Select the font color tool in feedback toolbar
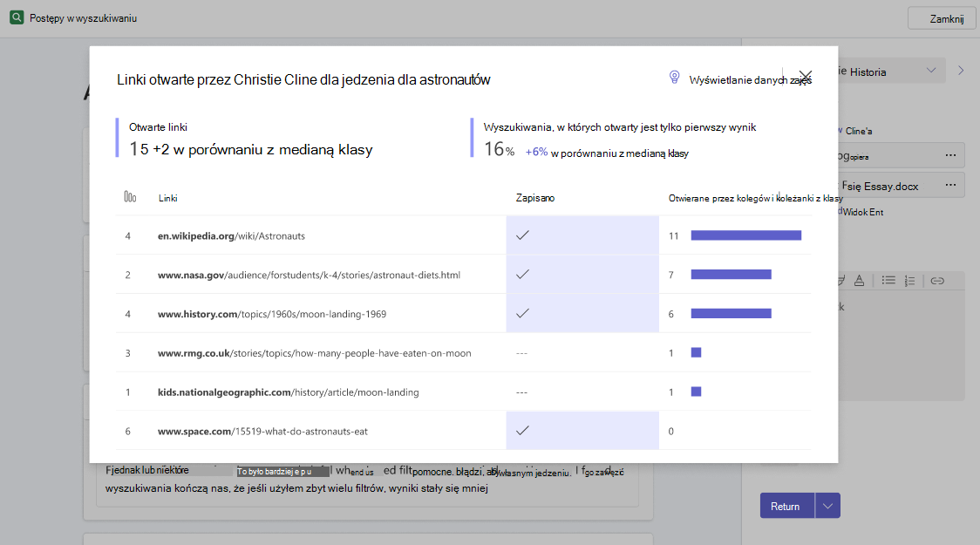This screenshot has width=980, height=545. coord(860,281)
